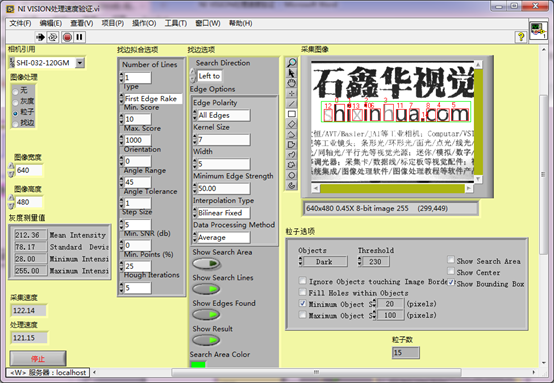Open the 查看(V) menu

82,23
